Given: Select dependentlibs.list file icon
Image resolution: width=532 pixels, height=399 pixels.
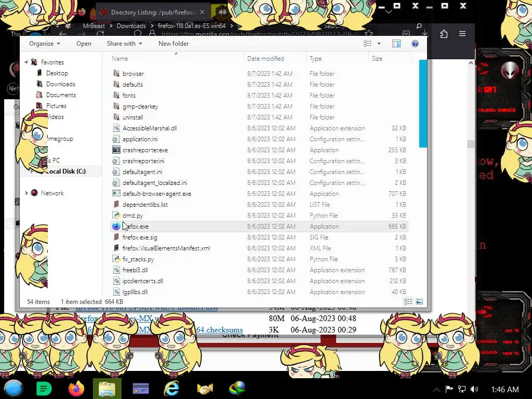Looking at the screenshot, I should click(116, 204).
